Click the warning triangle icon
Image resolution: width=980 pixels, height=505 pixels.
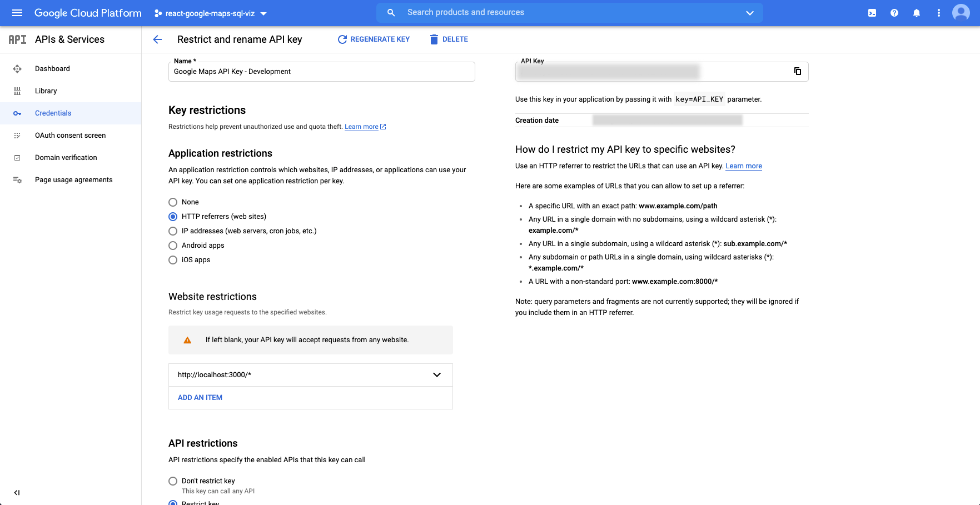pos(187,340)
